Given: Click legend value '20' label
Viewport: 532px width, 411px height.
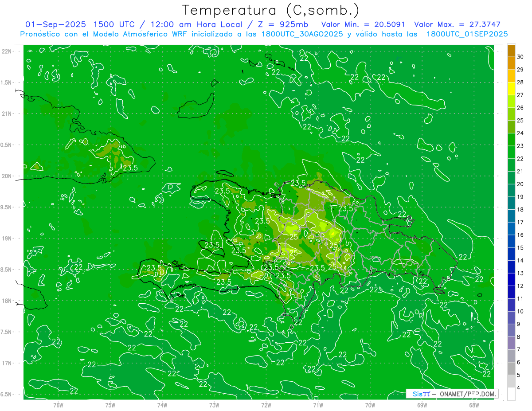Looking at the screenshot, I should coord(520,184).
